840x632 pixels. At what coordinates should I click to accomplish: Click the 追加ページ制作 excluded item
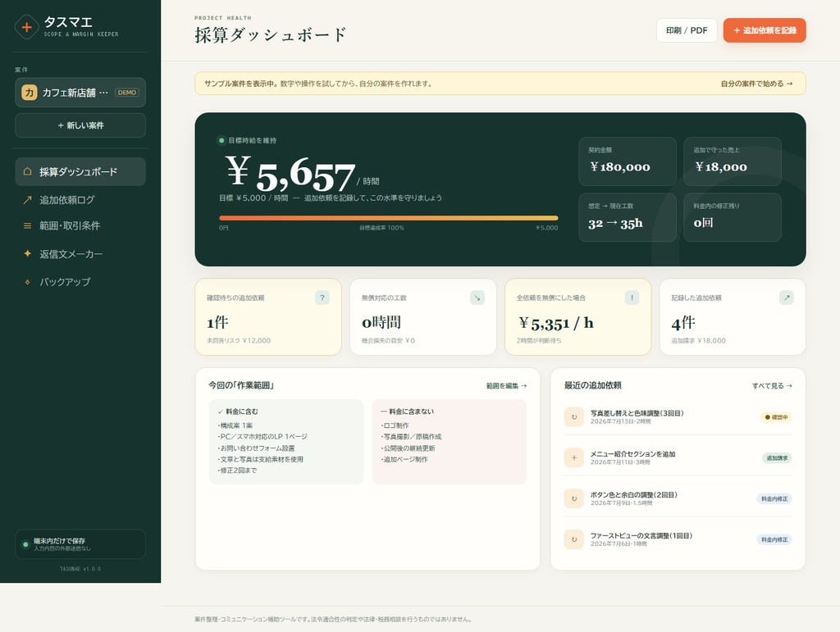pyautogui.click(x=404, y=459)
